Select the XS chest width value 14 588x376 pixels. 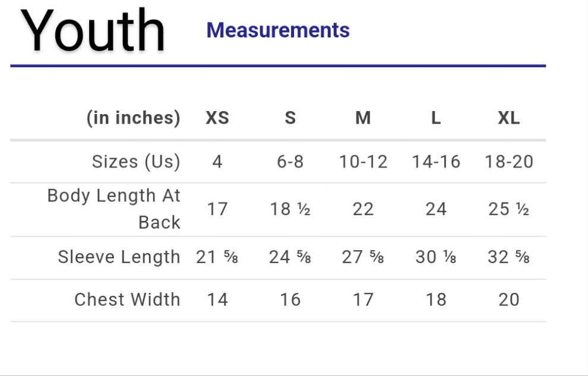click(217, 299)
